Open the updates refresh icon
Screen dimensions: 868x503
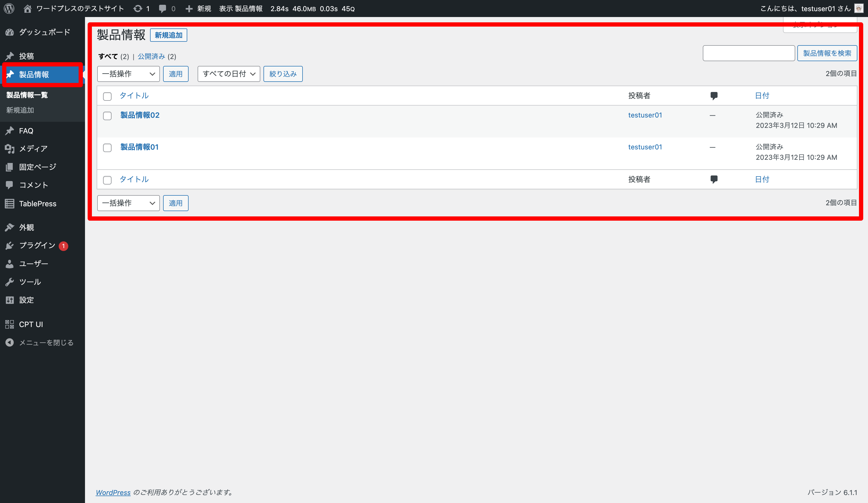(138, 9)
